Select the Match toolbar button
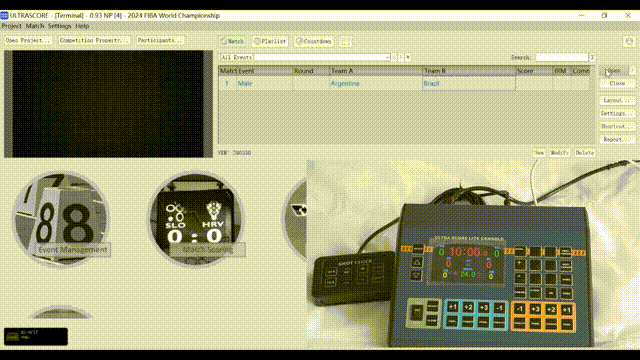Image resolution: width=640 pixels, height=360 pixels. [232, 41]
